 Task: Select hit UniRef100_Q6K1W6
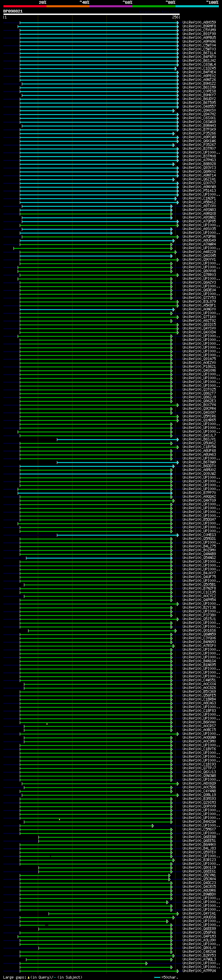pyautogui.click(x=199, y=141)
